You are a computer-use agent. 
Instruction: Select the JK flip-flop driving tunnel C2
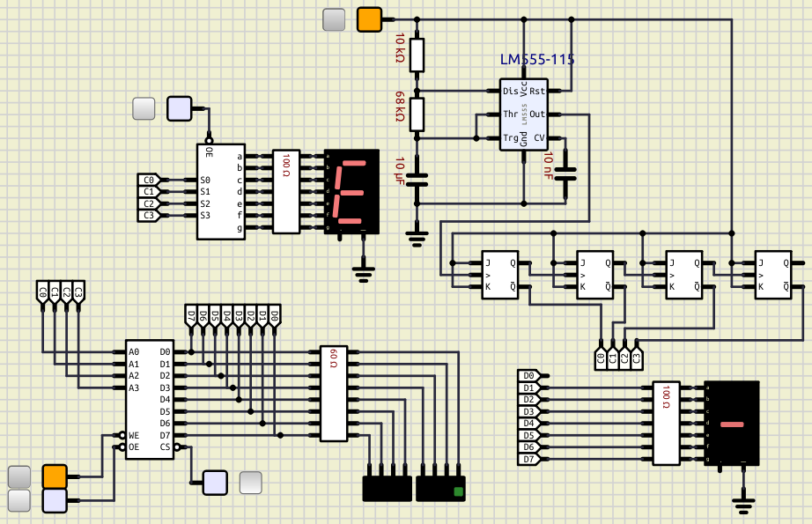pyautogui.click(x=684, y=275)
